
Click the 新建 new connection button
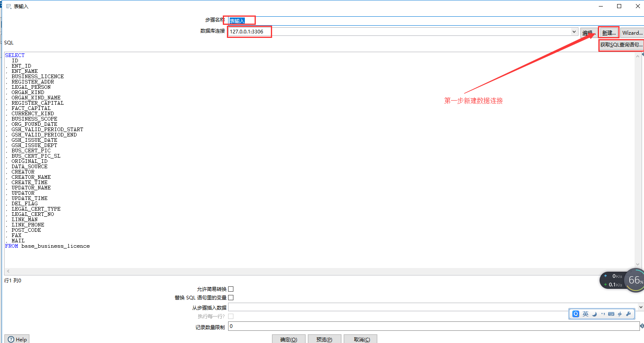[x=609, y=33]
